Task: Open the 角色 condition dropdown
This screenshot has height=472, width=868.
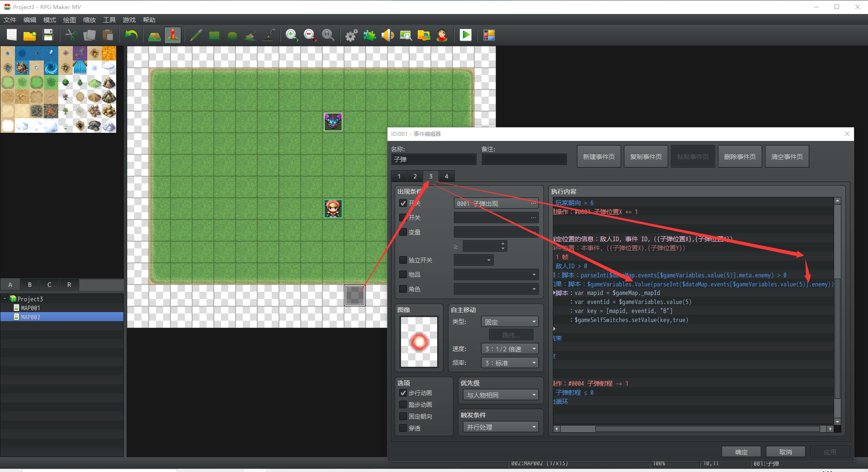Action: pos(496,289)
